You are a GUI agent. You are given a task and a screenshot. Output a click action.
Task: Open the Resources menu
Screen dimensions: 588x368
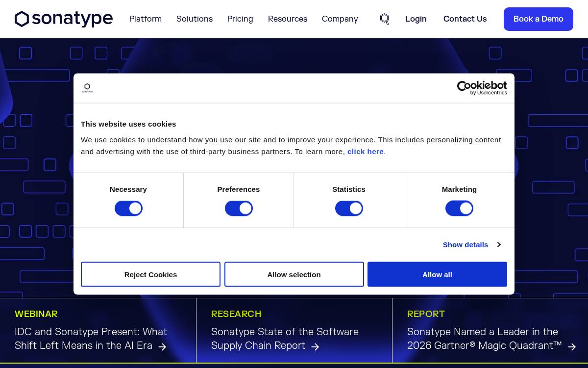pos(288,19)
